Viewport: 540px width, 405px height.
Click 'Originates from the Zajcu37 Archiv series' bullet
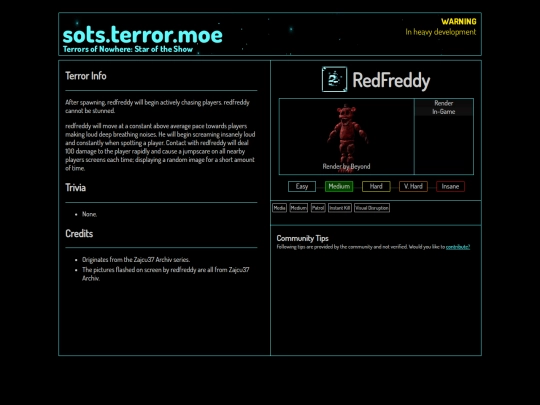pyautogui.click(x=136, y=260)
